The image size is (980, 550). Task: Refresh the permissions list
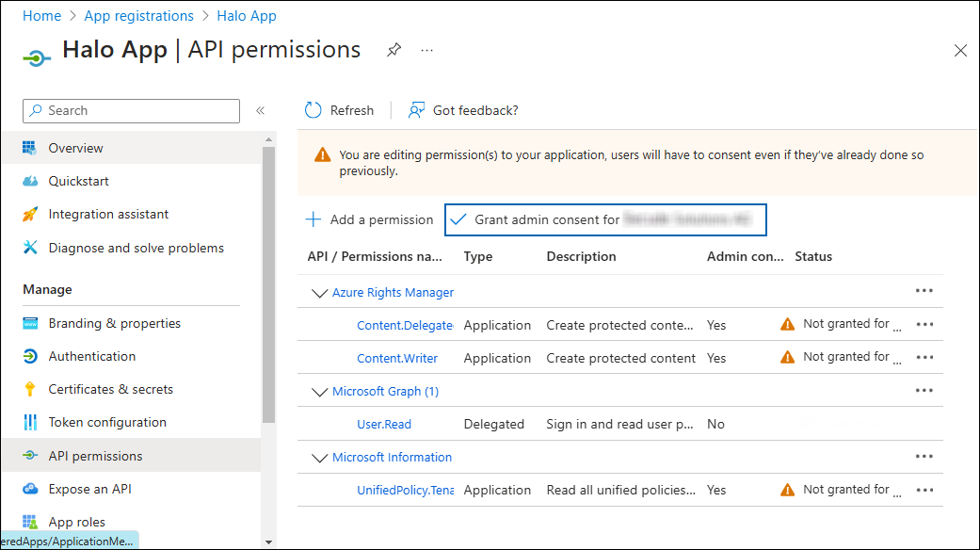tap(340, 110)
